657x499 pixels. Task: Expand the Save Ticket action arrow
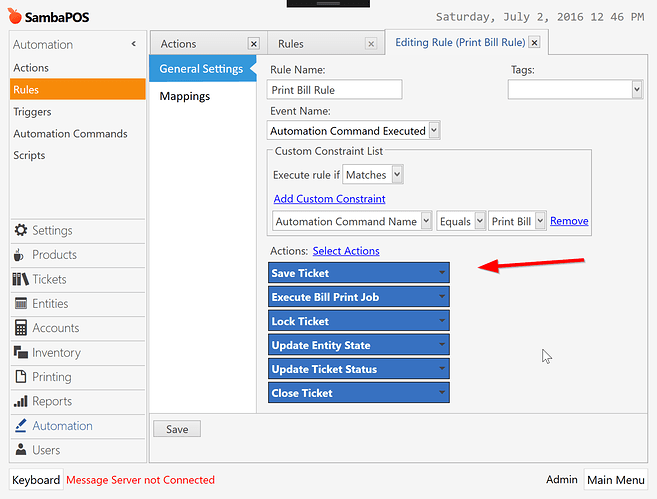[442, 273]
